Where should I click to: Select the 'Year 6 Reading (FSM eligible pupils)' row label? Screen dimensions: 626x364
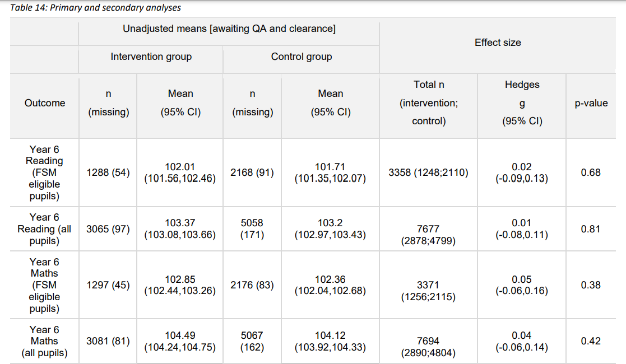[45, 172]
